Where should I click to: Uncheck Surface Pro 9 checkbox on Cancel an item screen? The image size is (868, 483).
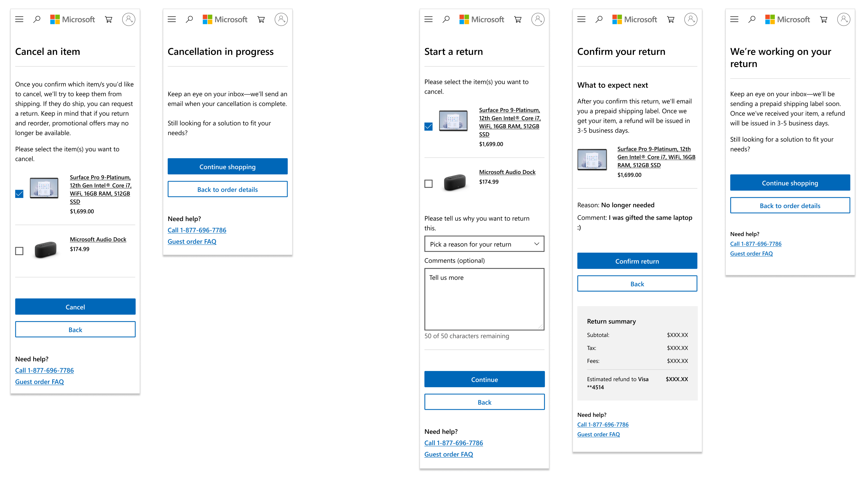pyautogui.click(x=19, y=194)
